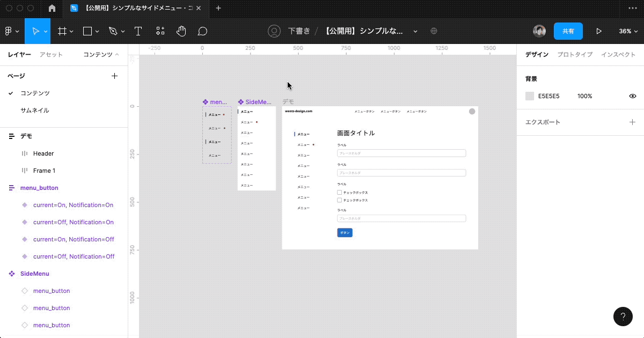Screen dimensions: 644x338
Task: Check the second チェックボックス in the demo form
Action: (x=339, y=200)
